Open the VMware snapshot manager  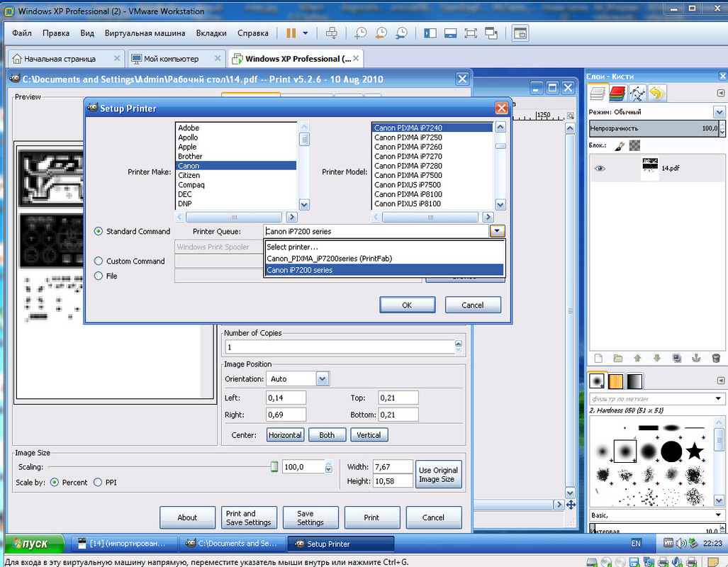click(401, 33)
